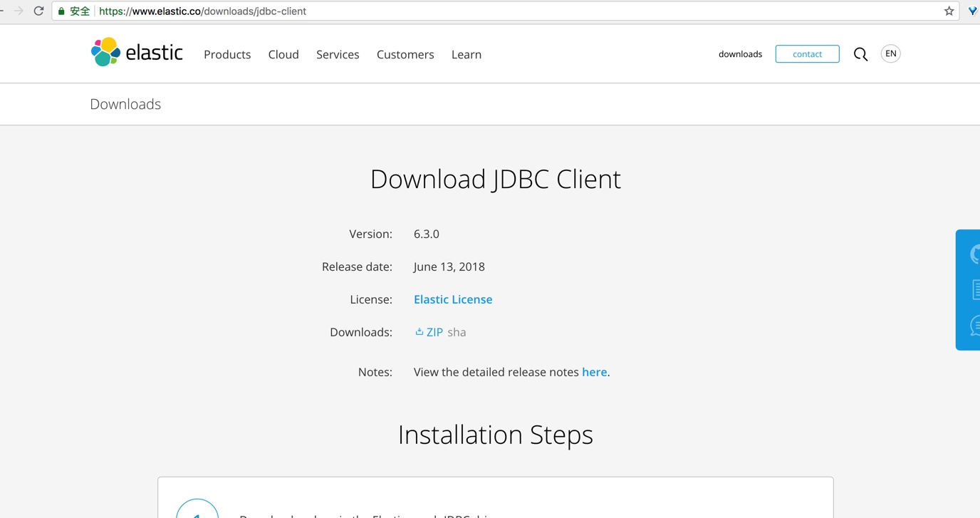Expand the Products navigation menu

[227, 55]
